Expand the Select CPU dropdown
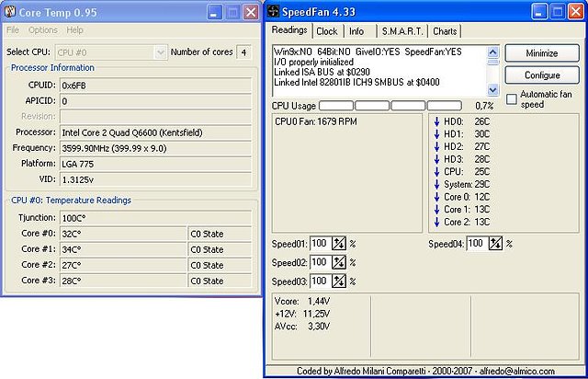Screen dimensions: 588x379 (x=161, y=52)
